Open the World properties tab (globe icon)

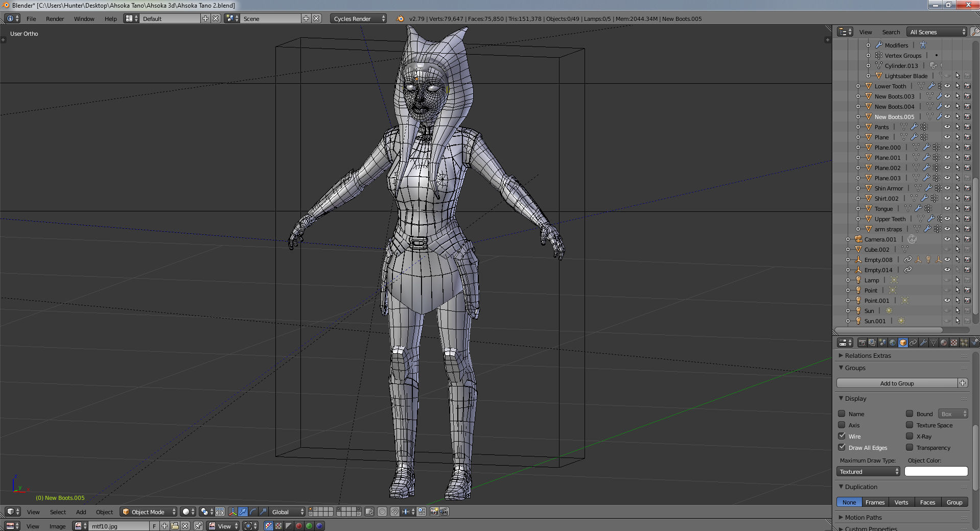[x=893, y=343]
